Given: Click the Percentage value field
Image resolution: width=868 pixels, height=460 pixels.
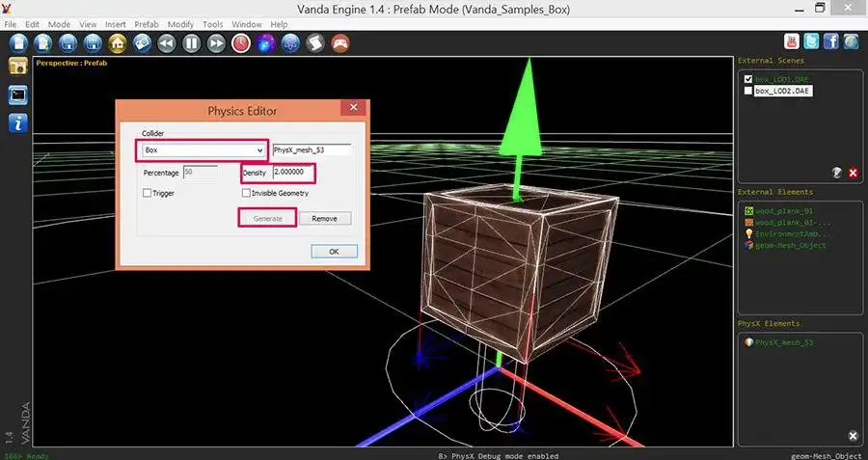Looking at the screenshot, I should 200,173.
